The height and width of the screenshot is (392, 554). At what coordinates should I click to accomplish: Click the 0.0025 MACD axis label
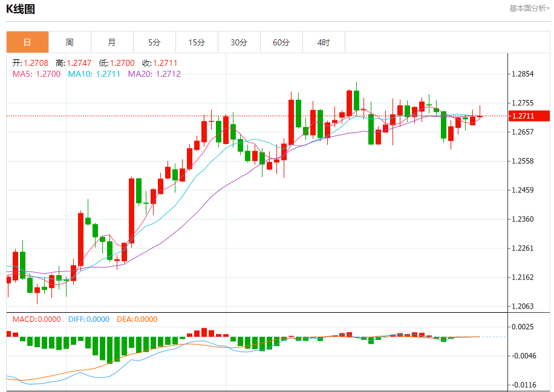point(524,327)
